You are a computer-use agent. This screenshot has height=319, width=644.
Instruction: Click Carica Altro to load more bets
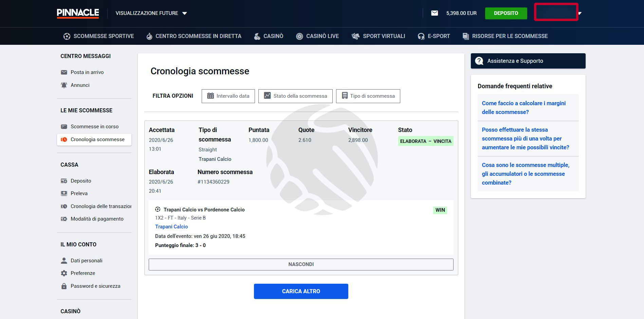click(x=301, y=291)
